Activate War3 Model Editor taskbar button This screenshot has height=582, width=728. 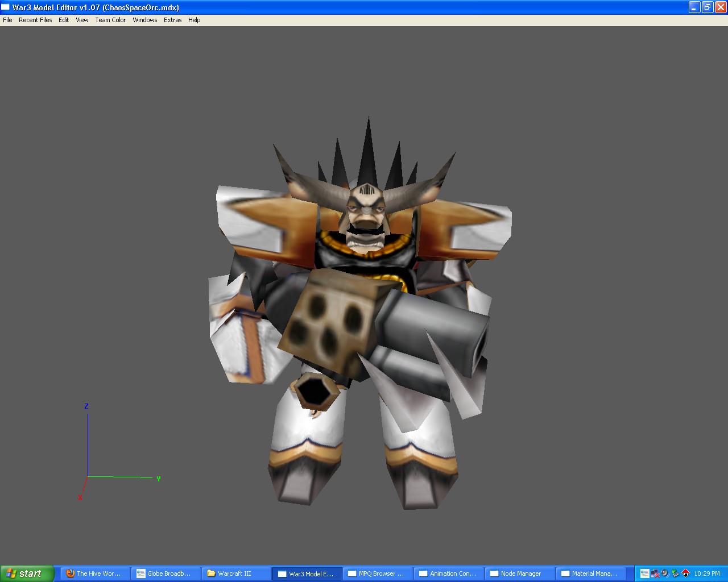tap(307, 573)
